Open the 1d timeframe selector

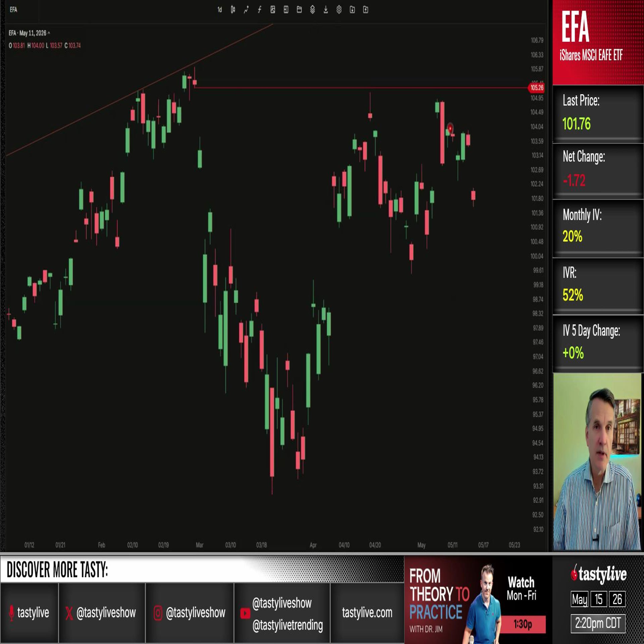(220, 10)
